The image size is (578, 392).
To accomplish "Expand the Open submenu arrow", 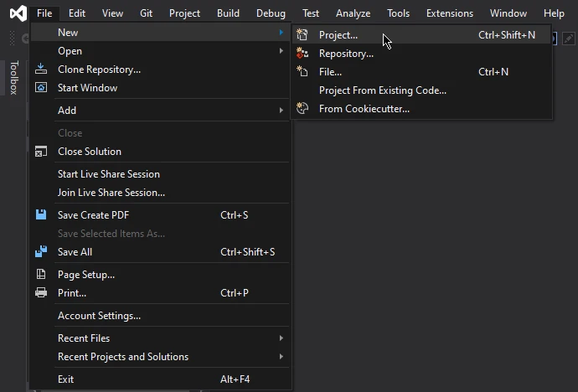I will [x=281, y=51].
